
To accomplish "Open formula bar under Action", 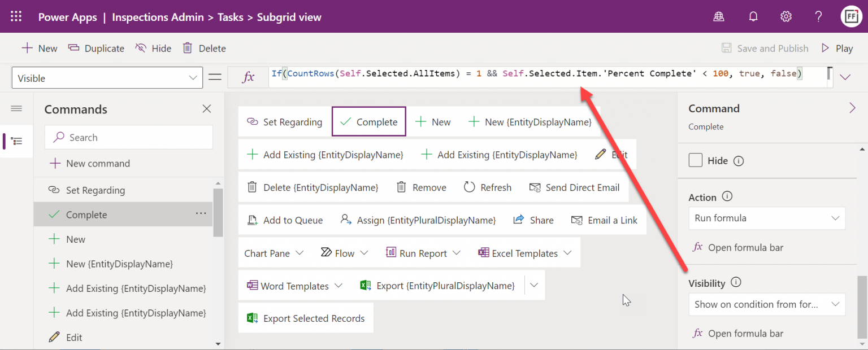I will [738, 247].
